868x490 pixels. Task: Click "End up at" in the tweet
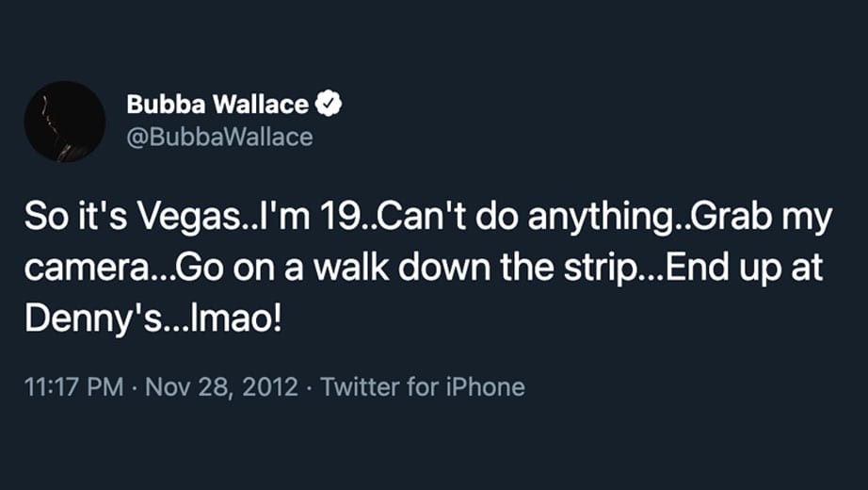(x=758, y=269)
